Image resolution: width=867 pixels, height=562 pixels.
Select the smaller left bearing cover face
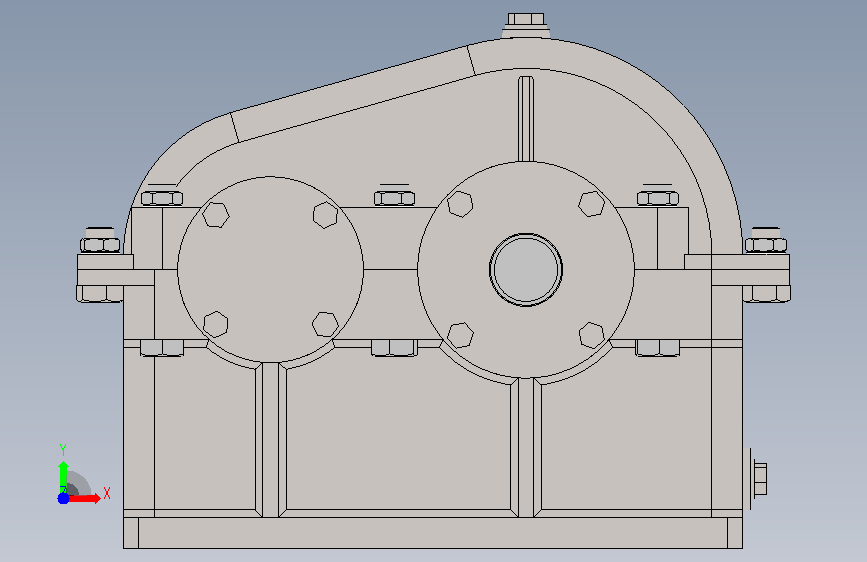coord(270,269)
